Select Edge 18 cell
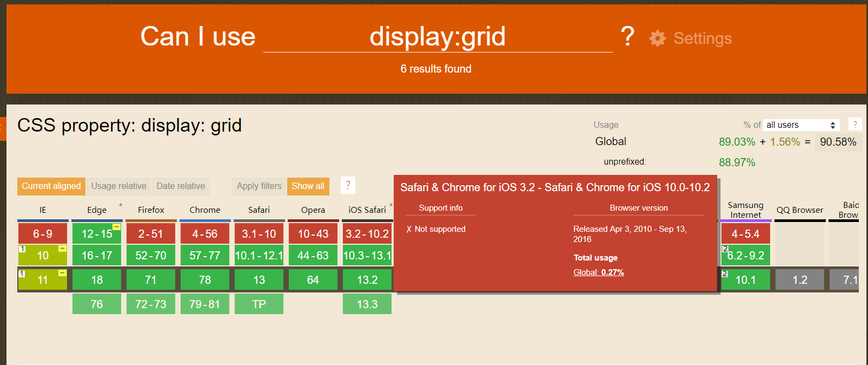The image size is (868, 365). tap(97, 280)
